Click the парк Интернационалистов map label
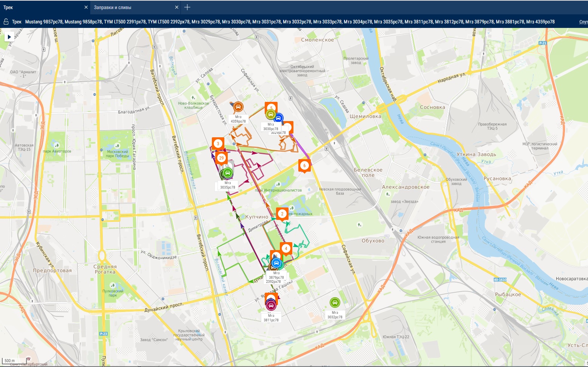This screenshot has height=367, width=588. tap(278, 190)
